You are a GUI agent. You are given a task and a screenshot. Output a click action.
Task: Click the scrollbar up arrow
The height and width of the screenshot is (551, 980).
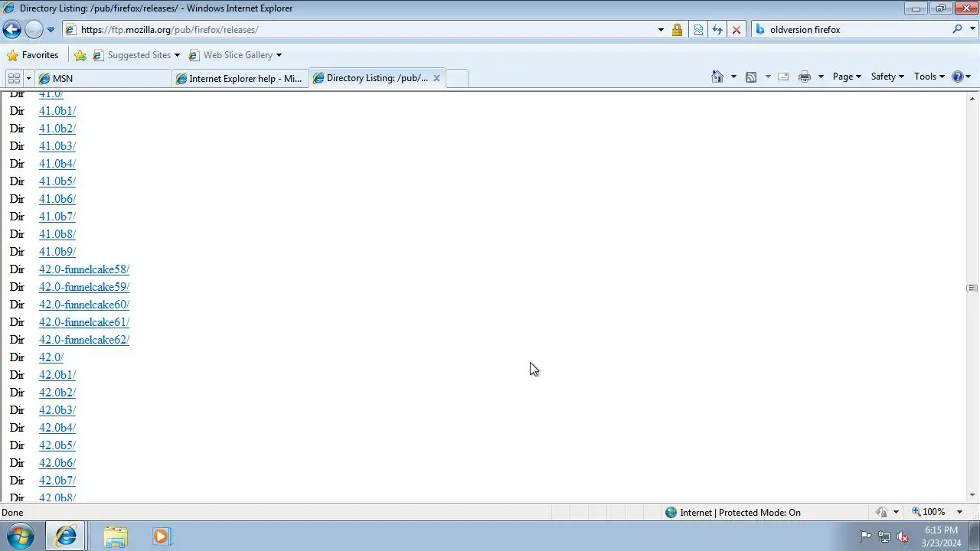972,98
